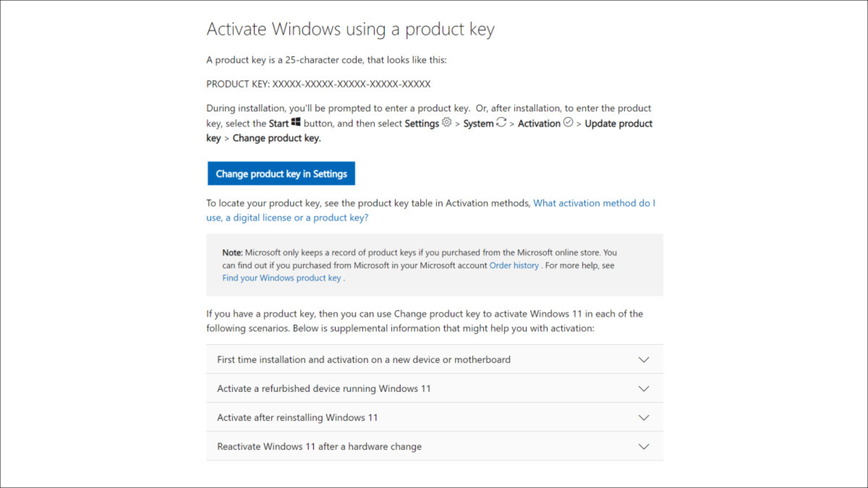868x488 pixels.
Task: Open the Order history link
Action: click(514, 265)
